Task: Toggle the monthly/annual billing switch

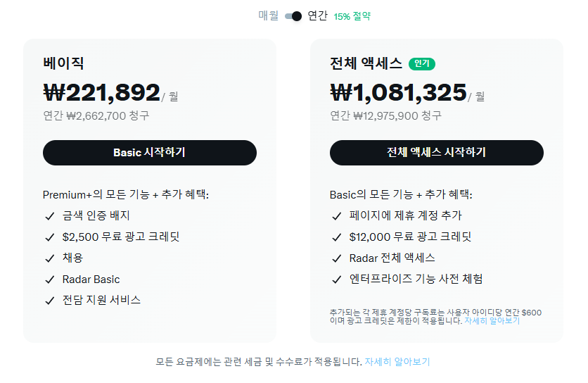Action: (293, 16)
